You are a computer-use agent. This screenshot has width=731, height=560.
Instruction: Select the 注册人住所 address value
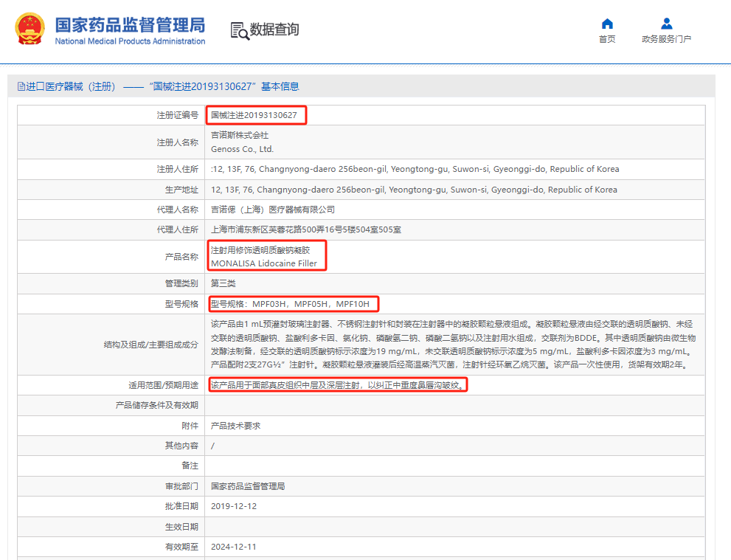[x=415, y=169]
